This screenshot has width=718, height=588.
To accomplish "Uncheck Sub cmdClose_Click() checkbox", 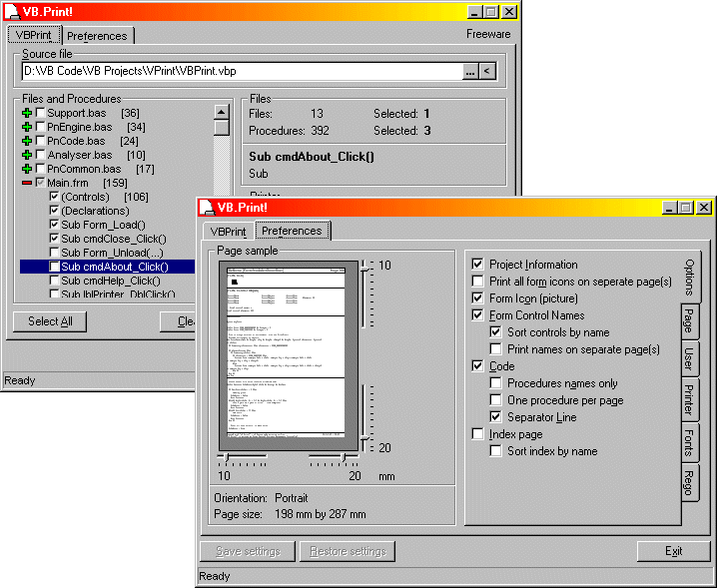I will coord(54,239).
